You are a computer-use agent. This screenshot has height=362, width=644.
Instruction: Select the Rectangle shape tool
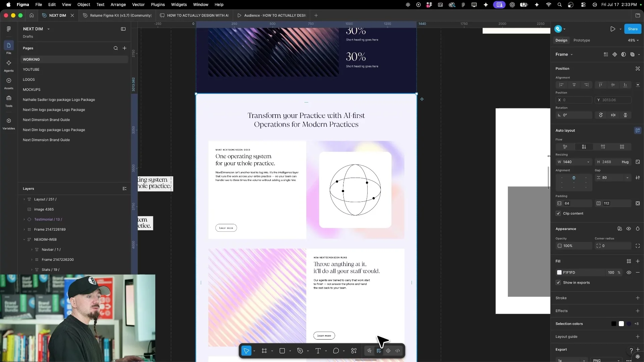282,351
